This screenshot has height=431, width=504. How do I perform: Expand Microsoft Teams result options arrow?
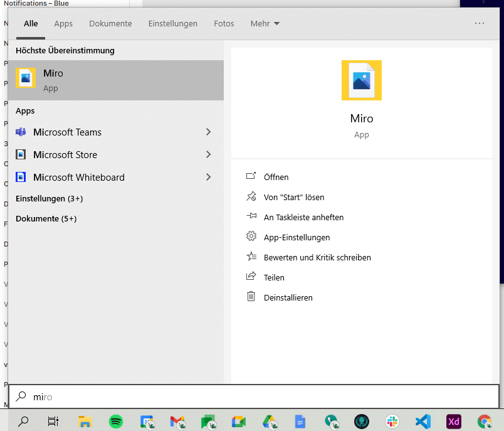[208, 132]
